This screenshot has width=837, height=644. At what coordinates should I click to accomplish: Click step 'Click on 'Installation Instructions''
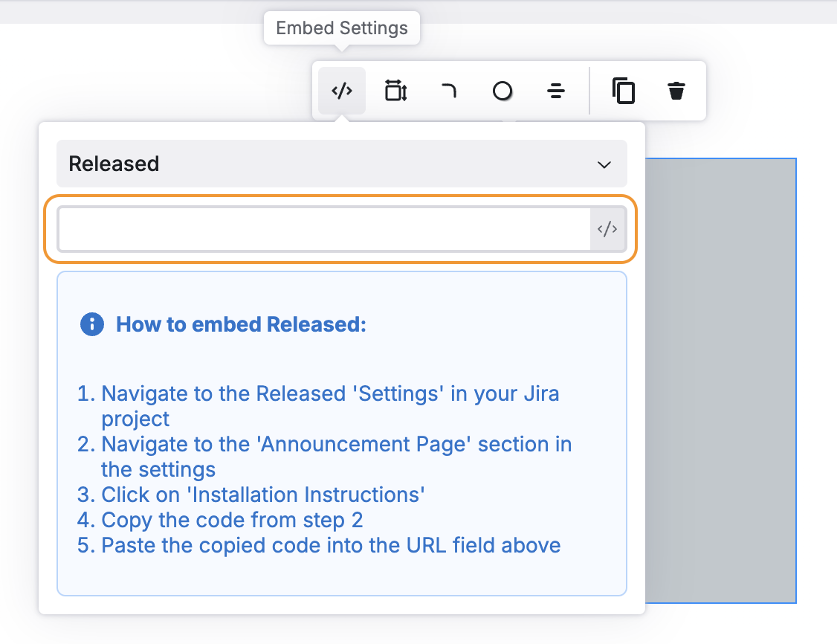[263, 495]
